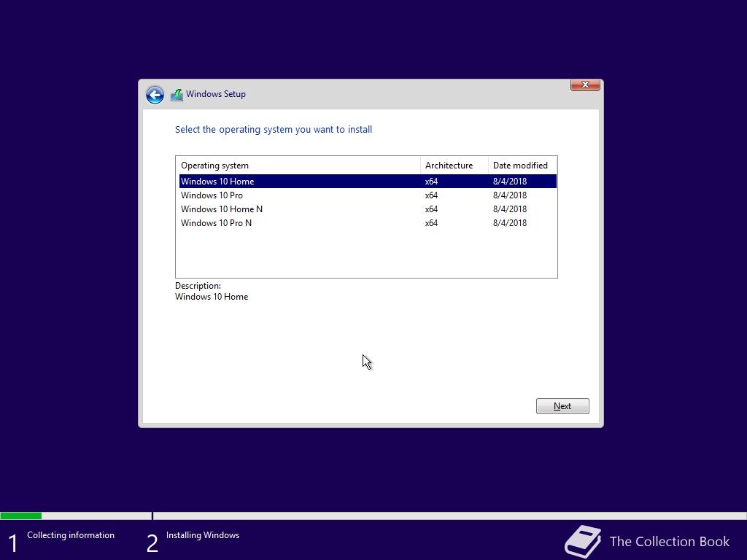Click the heading 'Select the operating system you want to install'
This screenshot has width=747, height=560.
[x=274, y=130]
